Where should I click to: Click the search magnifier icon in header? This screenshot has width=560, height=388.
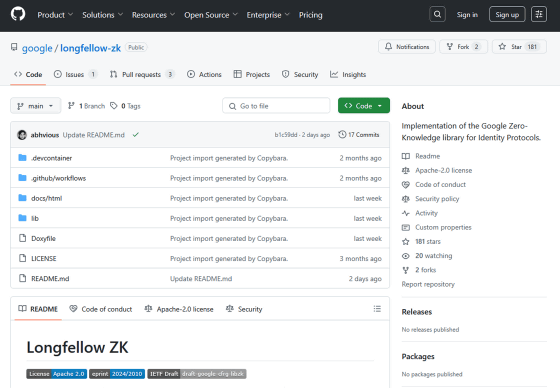(x=437, y=15)
